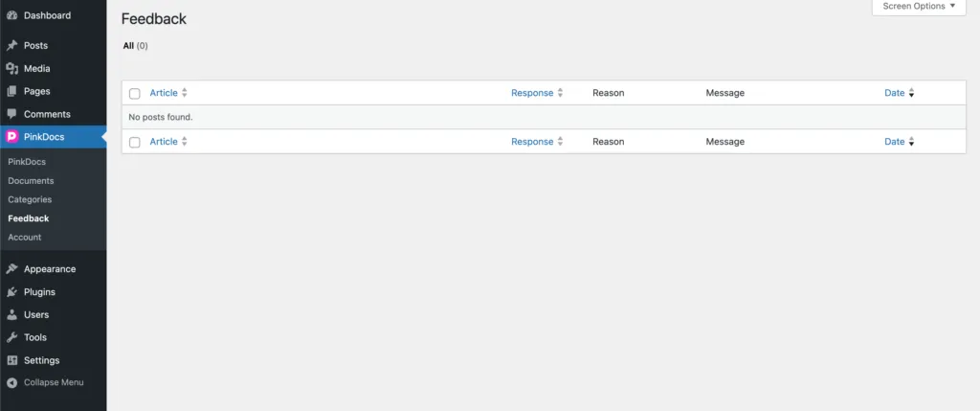
Task: Click the pink PinkDocs logo icon
Action: (11, 137)
